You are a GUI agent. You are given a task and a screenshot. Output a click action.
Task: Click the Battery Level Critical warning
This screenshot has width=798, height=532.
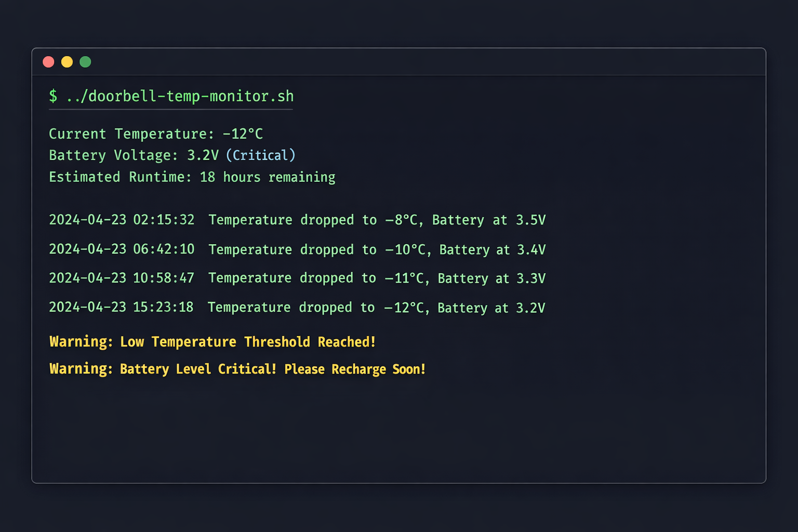[237, 369]
